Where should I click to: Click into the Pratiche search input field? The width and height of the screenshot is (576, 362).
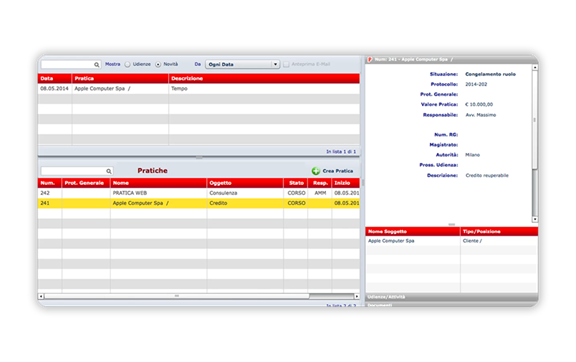73,171
